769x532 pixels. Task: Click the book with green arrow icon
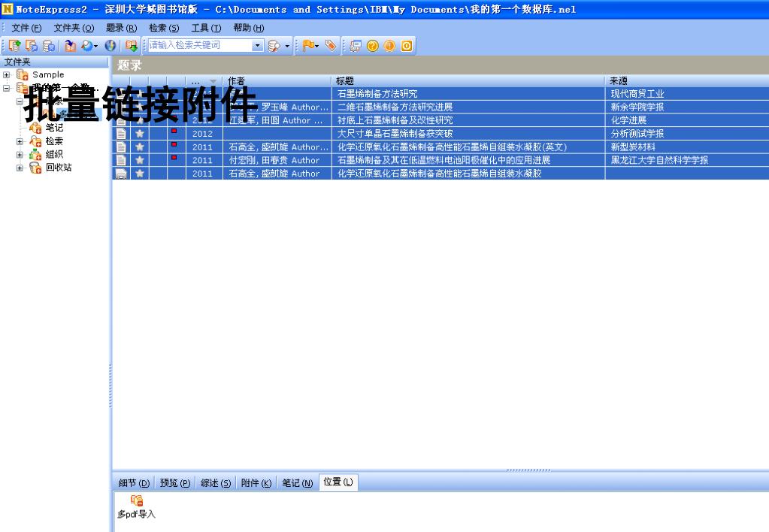(132, 46)
